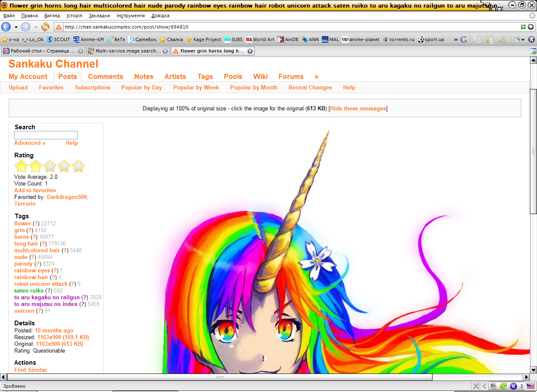
Task: Click Add to favorites
Action: [x=35, y=190]
